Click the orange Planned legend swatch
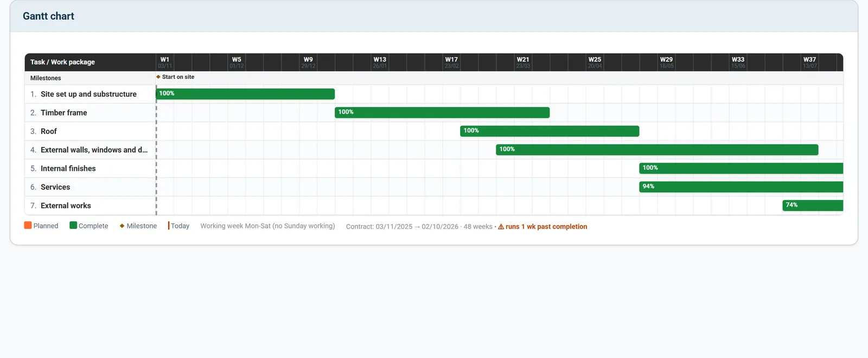This screenshot has width=868, height=358. 28,225
